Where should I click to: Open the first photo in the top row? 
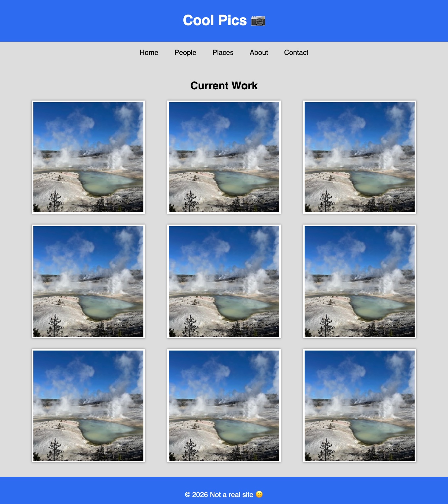click(88, 157)
